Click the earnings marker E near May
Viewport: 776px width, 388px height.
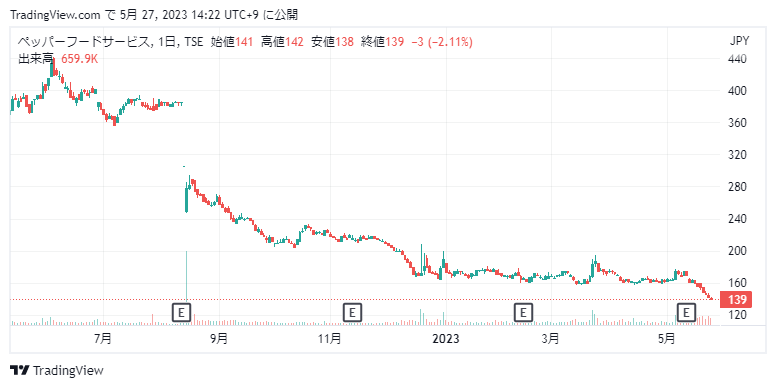click(x=686, y=312)
